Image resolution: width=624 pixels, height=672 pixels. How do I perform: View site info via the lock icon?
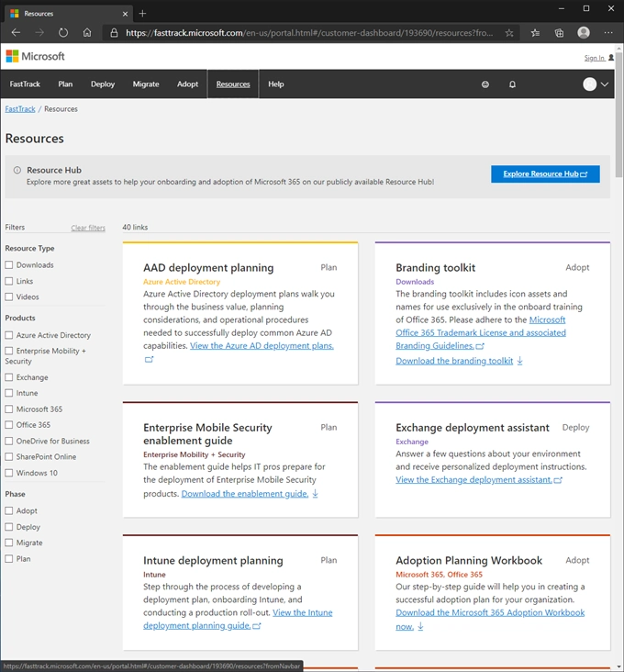pyautogui.click(x=114, y=32)
